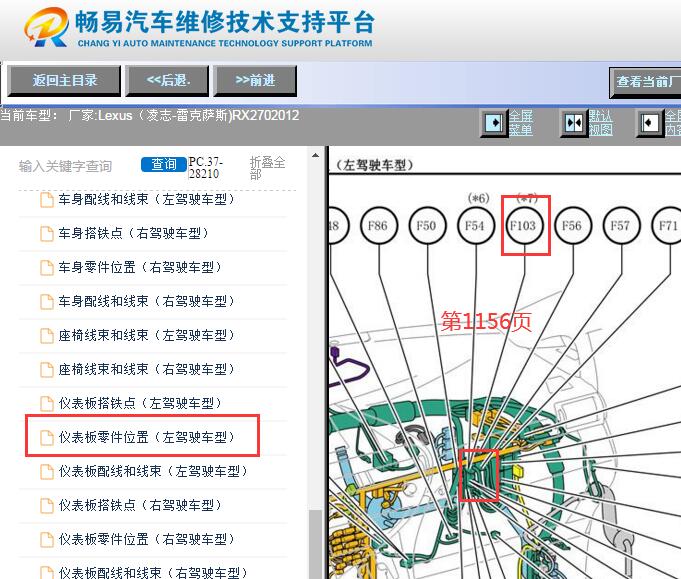Open 仪表板搭铁点（左驾驶车型）tree item
The image size is (681, 579).
pos(140,403)
